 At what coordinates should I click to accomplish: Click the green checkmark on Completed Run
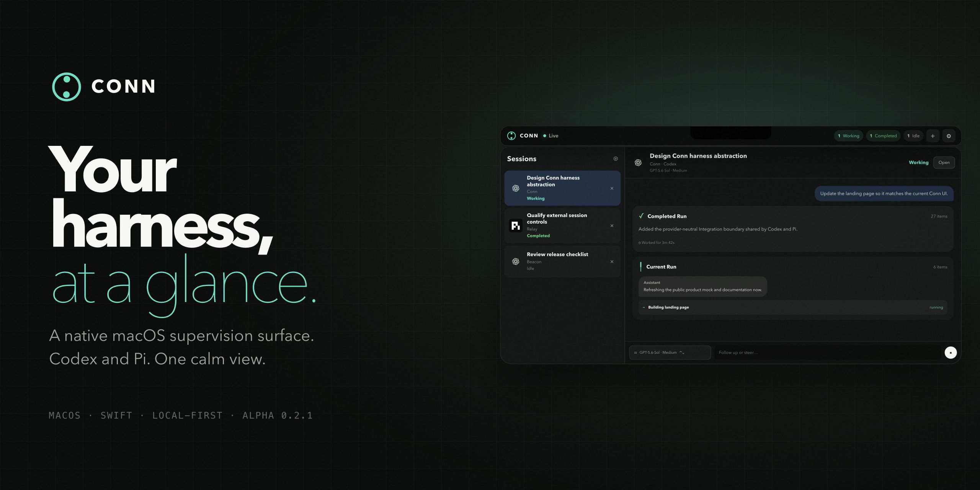pos(641,216)
